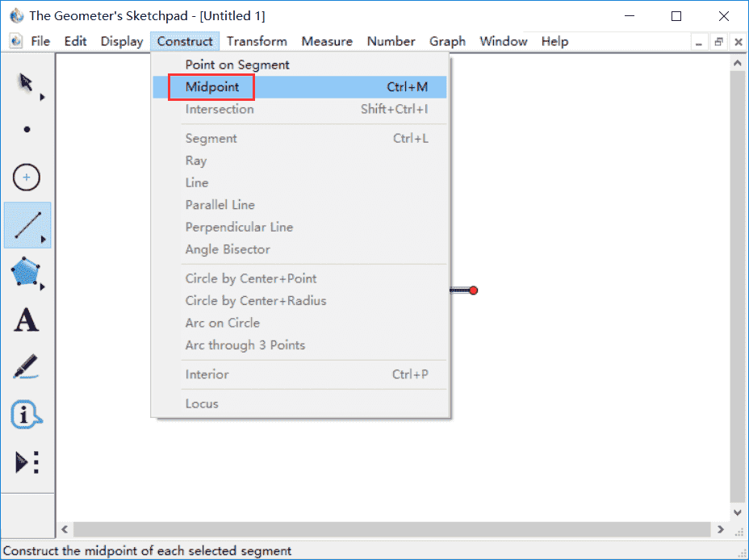Click the Sketchpad app icon in title bar
This screenshot has height=560, width=749.
pyautogui.click(x=17, y=16)
